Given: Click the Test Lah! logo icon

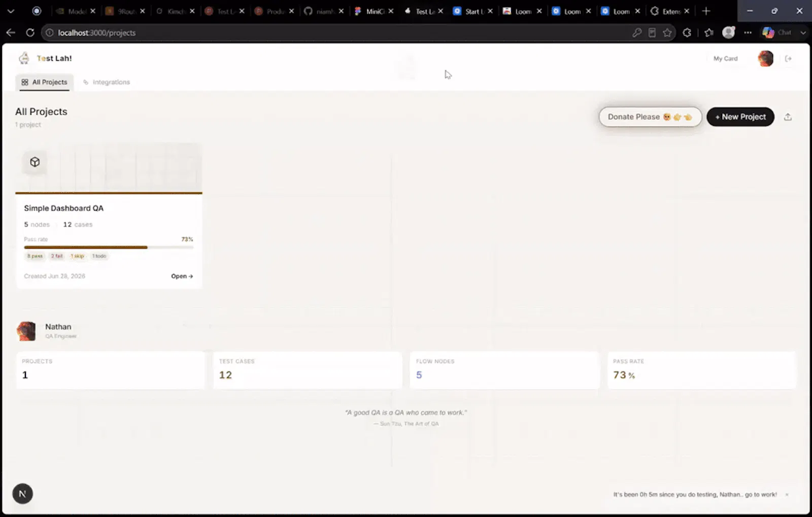Looking at the screenshot, I should click(x=24, y=58).
